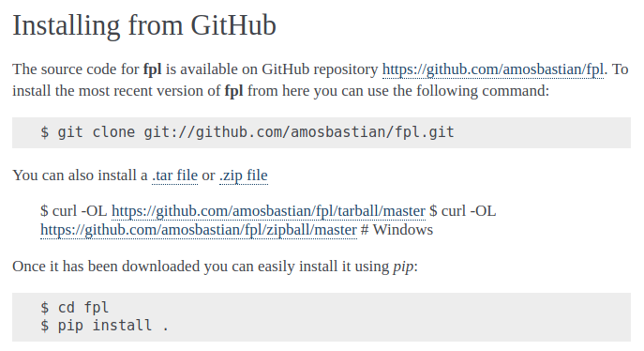Viewport: 644px width, 351px height.
Task: Open the github.com/amosbastian/fpl repository link
Action: click(493, 69)
